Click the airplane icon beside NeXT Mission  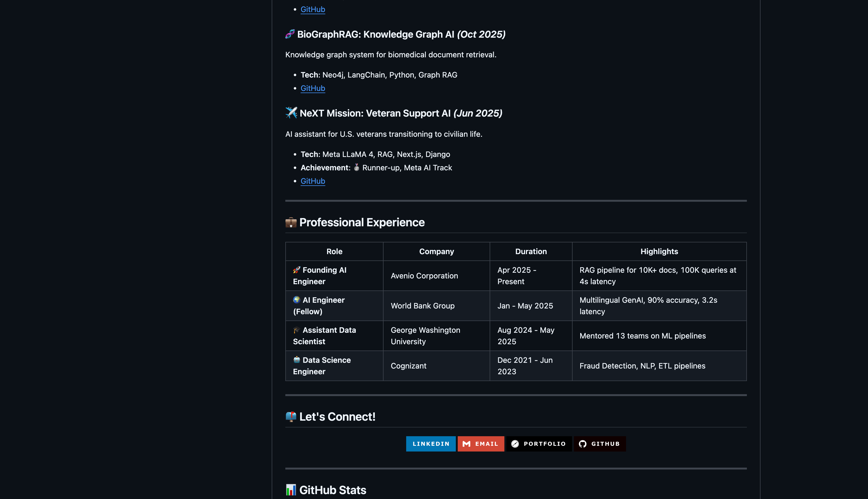point(291,113)
